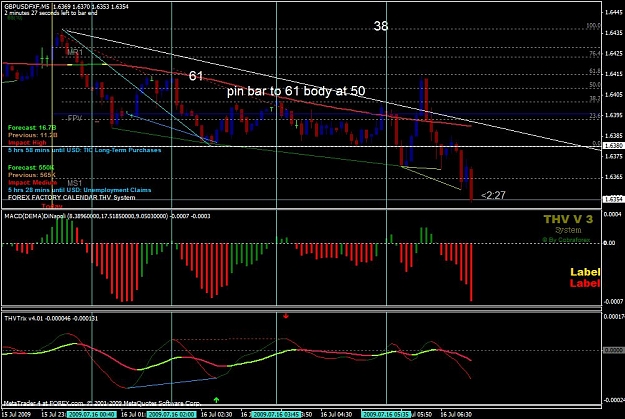Click the FPV pivot label
The height and width of the screenshot is (419, 625).
click(x=75, y=118)
